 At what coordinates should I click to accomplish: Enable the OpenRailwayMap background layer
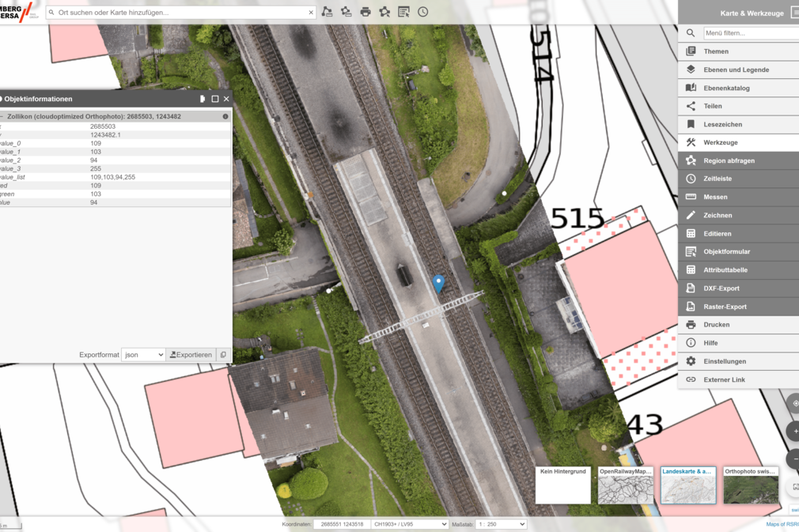click(625, 485)
